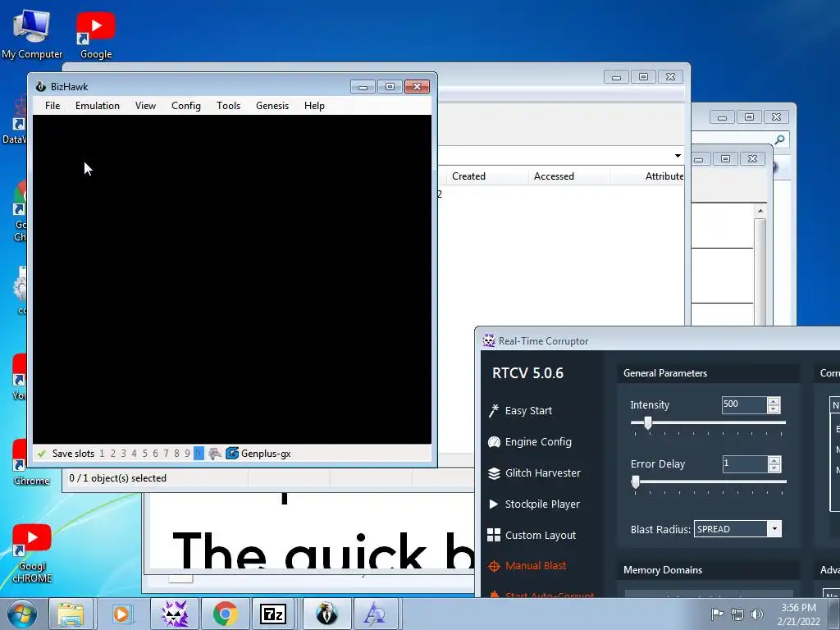The height and width of the screenshot is (630, 840).
Task: Click the Windows Start orb
Action: coord(22,614)
